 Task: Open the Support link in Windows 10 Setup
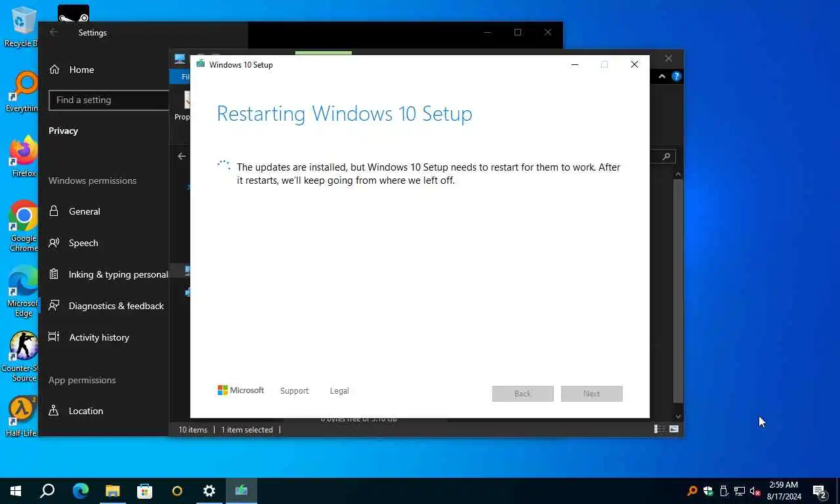294,390
